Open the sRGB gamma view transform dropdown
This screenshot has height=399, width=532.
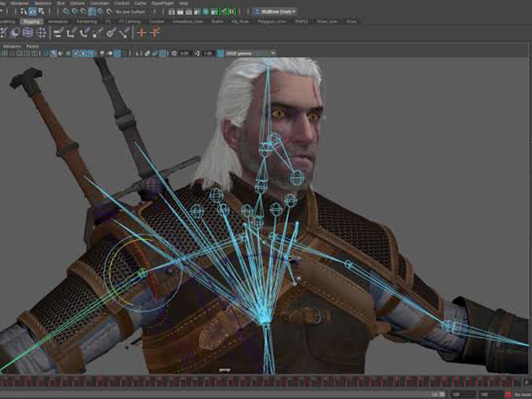coord(251,54)
